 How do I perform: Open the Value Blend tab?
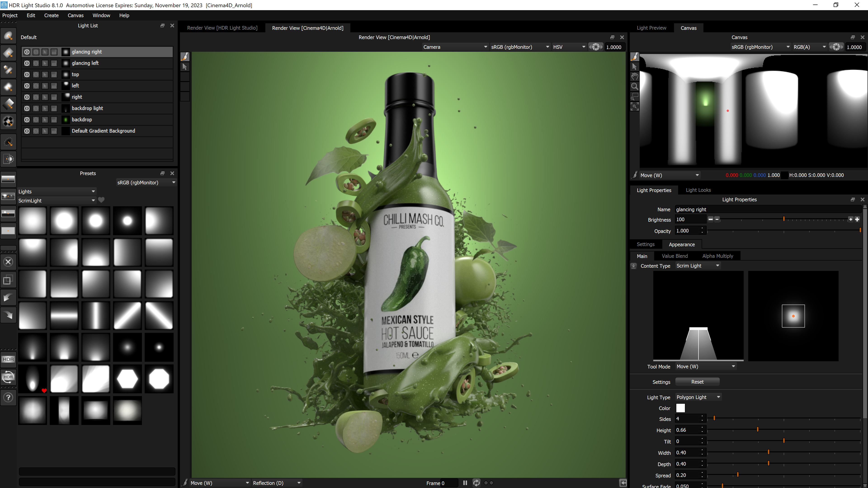(675, 256)
